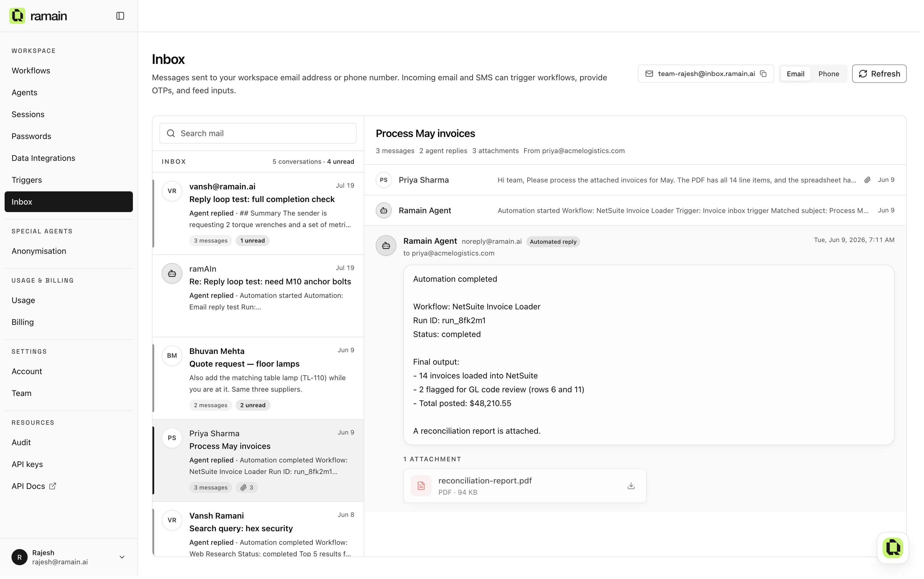Click the paperclip icon on the Priya Sharma message
This screenshot has width=924, height=579.
(x=868, y=180)
